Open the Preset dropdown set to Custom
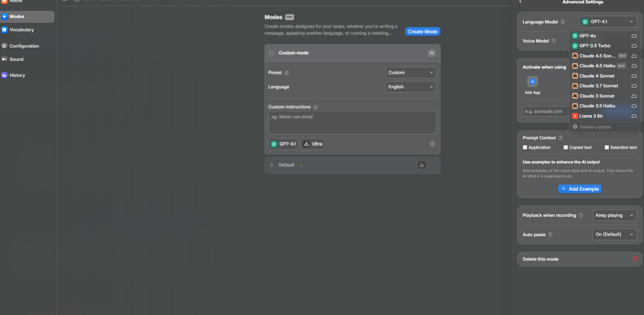644x315 pixels. [411, 73]
